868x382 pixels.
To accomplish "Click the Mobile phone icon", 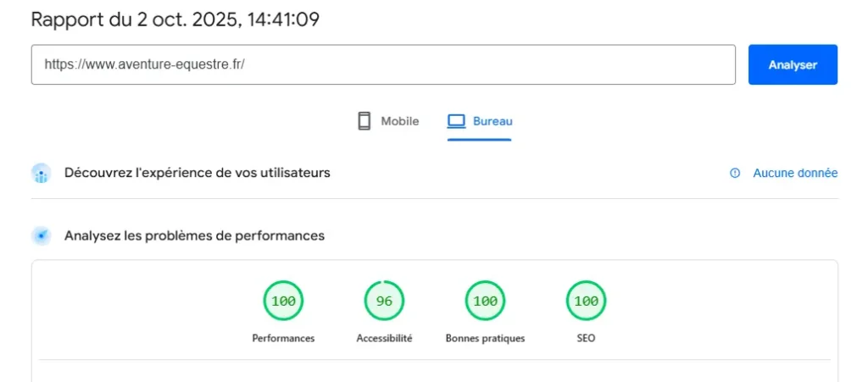I will (x=364, y=121).
